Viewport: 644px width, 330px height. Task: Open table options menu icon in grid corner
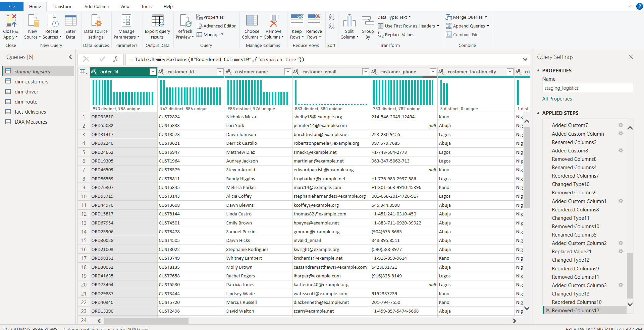84,72
